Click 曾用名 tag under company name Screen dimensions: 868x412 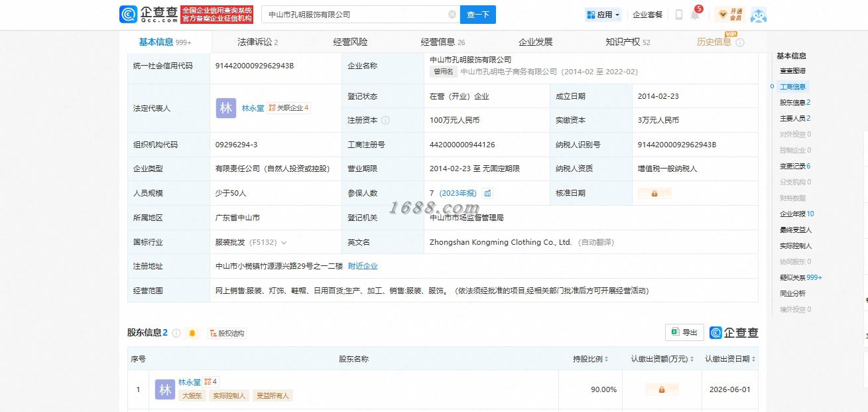[x=444, y=72]
